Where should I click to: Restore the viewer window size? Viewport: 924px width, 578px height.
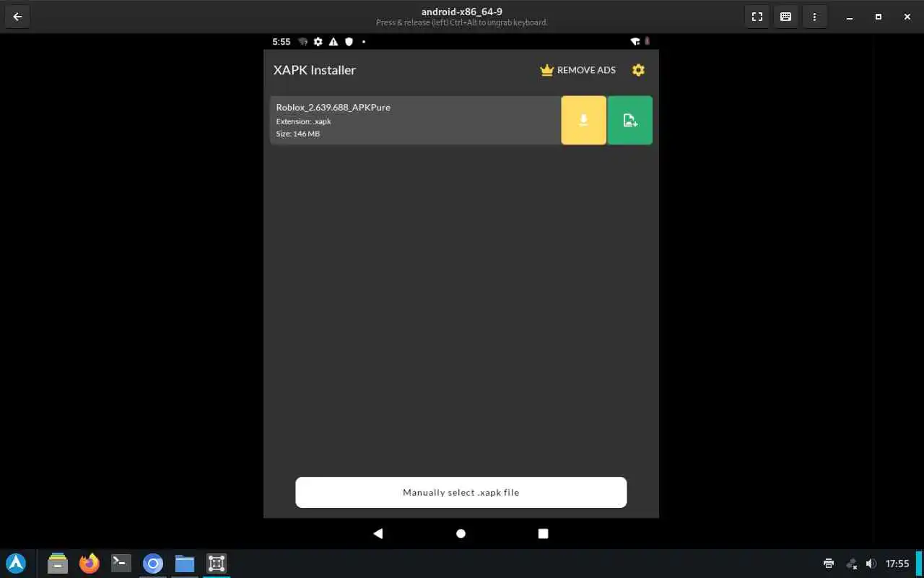(879, 17)
